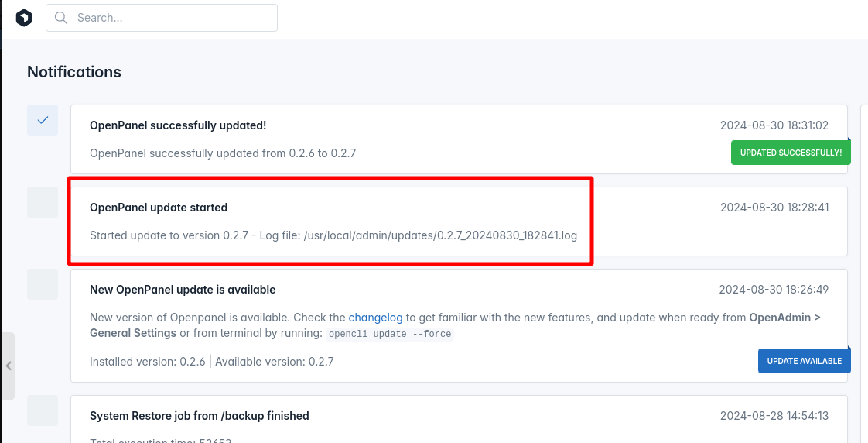Click the UPDATE AVAILABLE blue badge
Image resolution: width=868 pixels, height=443 pixels.
pyautogui.click(x=805, y=361)
